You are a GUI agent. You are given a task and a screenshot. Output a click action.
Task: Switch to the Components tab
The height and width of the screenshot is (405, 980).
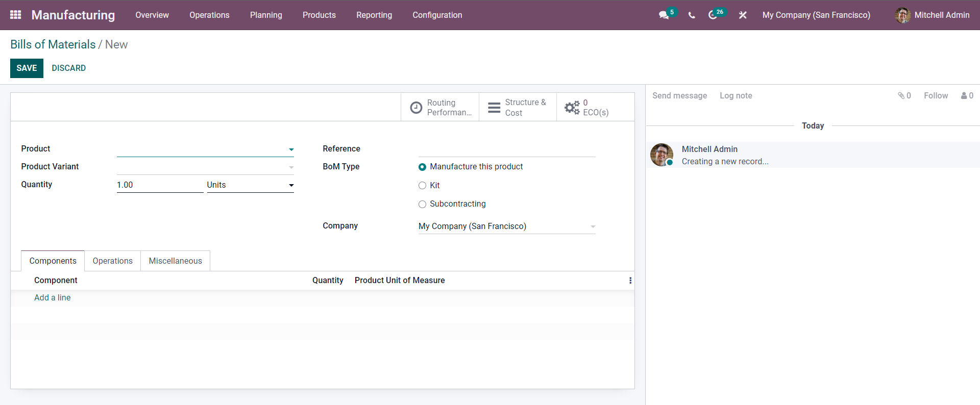53,261
